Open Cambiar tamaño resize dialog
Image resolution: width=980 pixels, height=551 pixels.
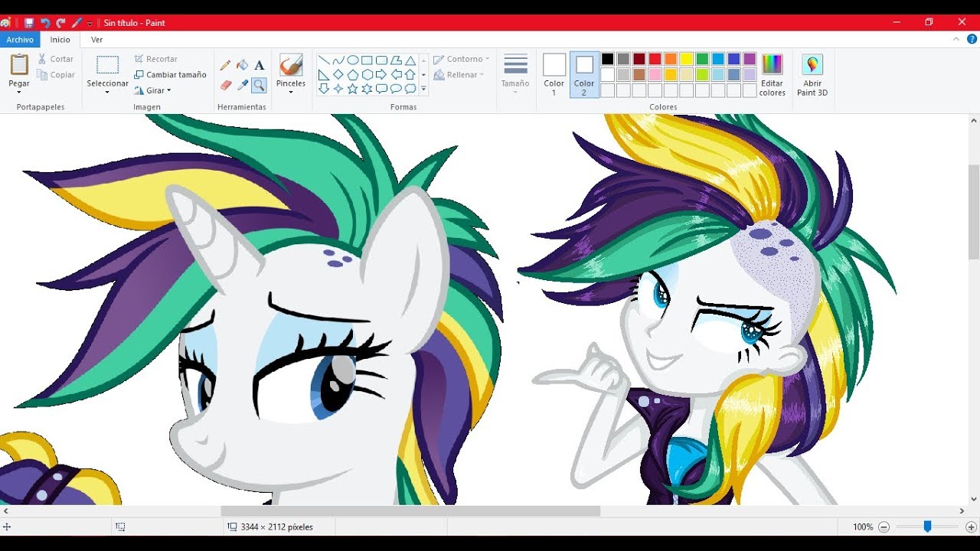click(x=170, y=75)
